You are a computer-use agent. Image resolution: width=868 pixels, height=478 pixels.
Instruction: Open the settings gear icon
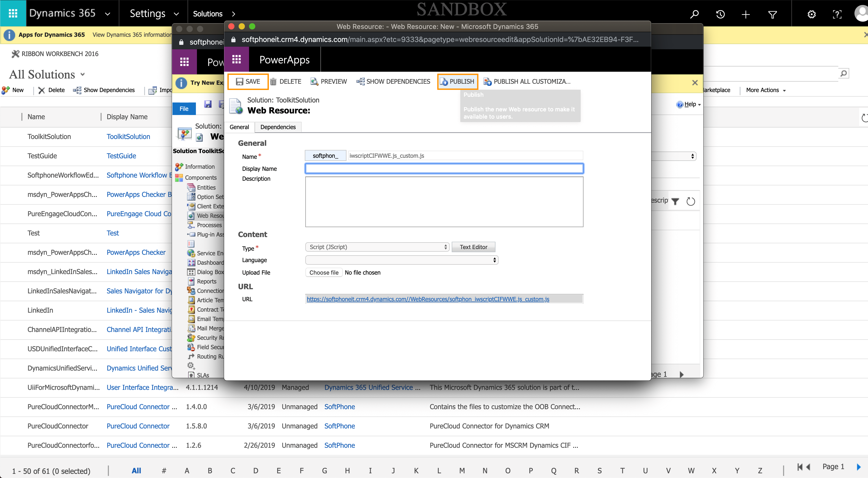tap(811, 14)
